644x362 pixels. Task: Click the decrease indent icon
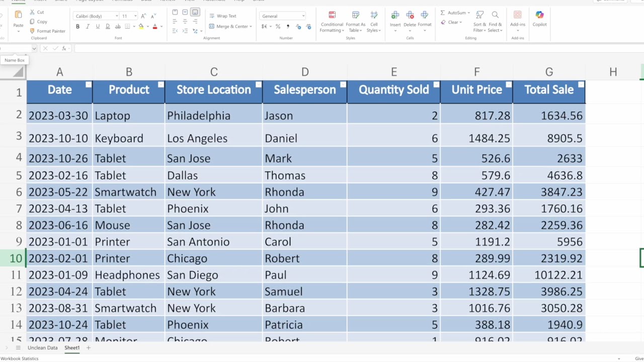(175, 31)
